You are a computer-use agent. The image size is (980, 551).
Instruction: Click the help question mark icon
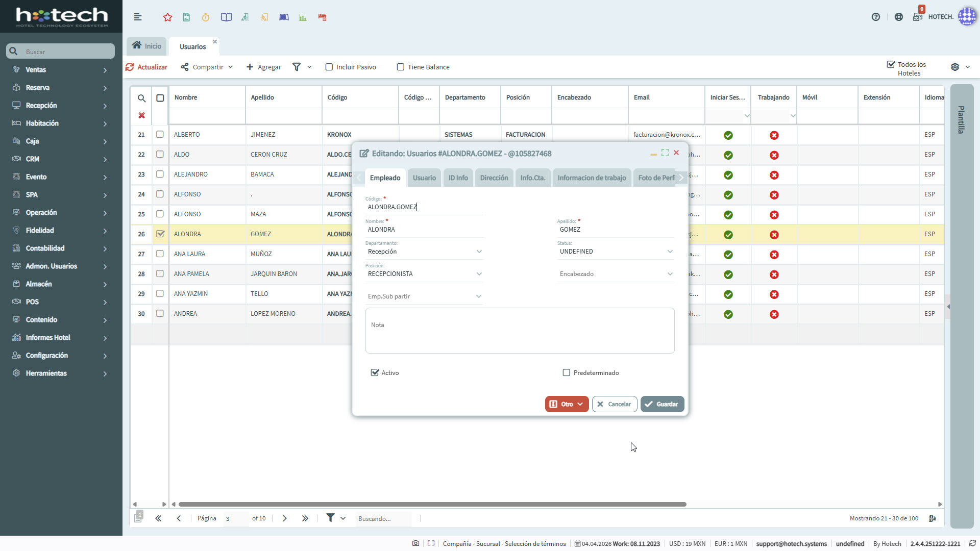pyautogui.click(x=876, y=17)
